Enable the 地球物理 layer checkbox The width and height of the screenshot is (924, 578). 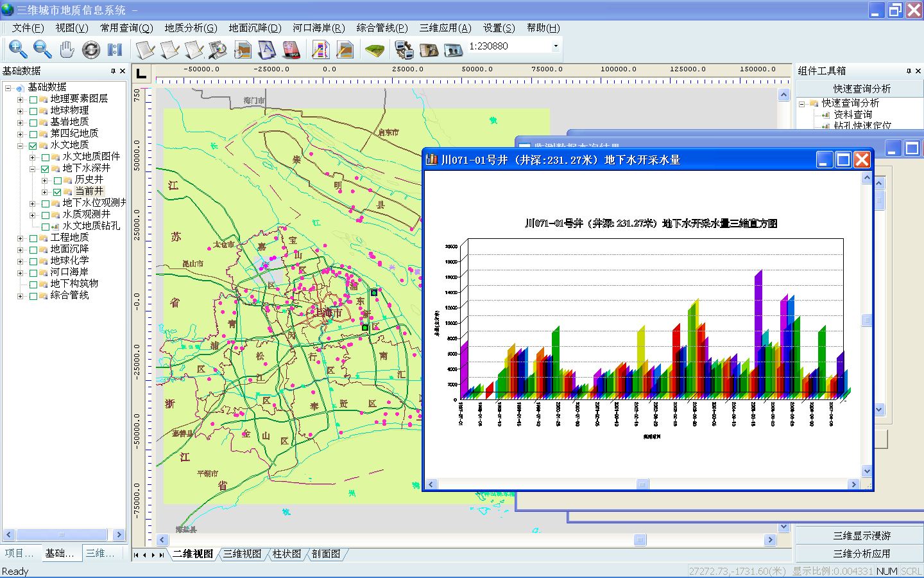[33, 111]
